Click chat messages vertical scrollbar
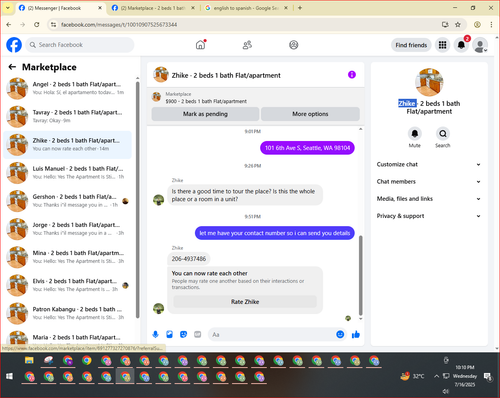Image resolution: width=500 pixels, height=398 pixels. click(x=360, y=275)
